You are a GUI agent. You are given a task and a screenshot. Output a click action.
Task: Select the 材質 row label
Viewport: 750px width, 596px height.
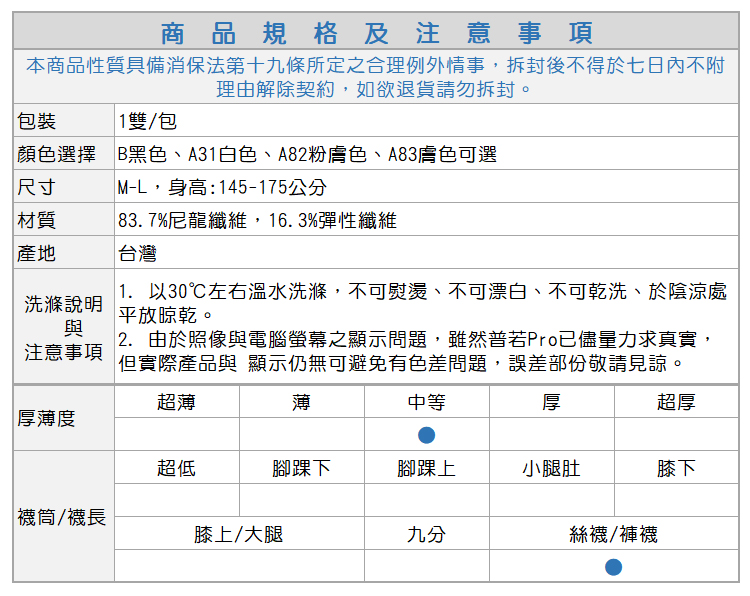(x=36, y=220)
